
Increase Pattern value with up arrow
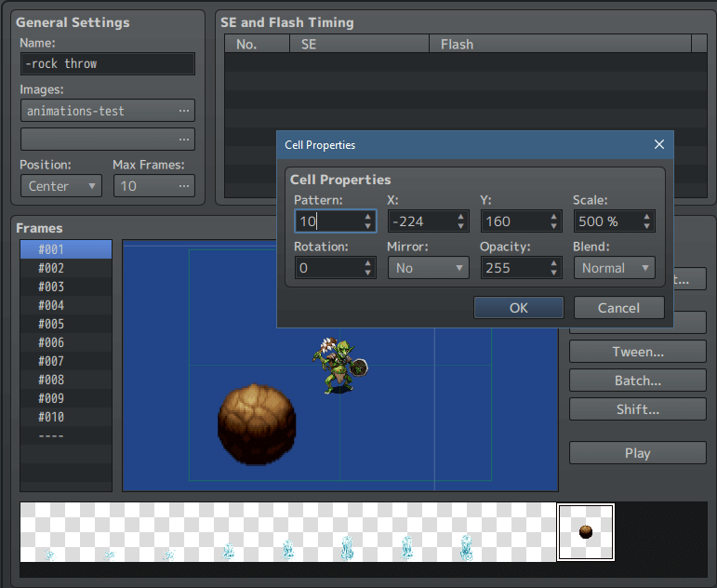(368, 217)
